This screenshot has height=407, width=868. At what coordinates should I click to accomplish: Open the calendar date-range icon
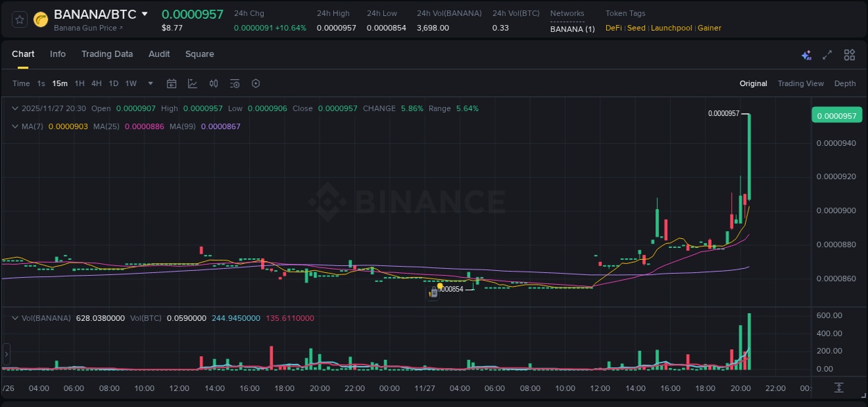(x=172, y=83)
